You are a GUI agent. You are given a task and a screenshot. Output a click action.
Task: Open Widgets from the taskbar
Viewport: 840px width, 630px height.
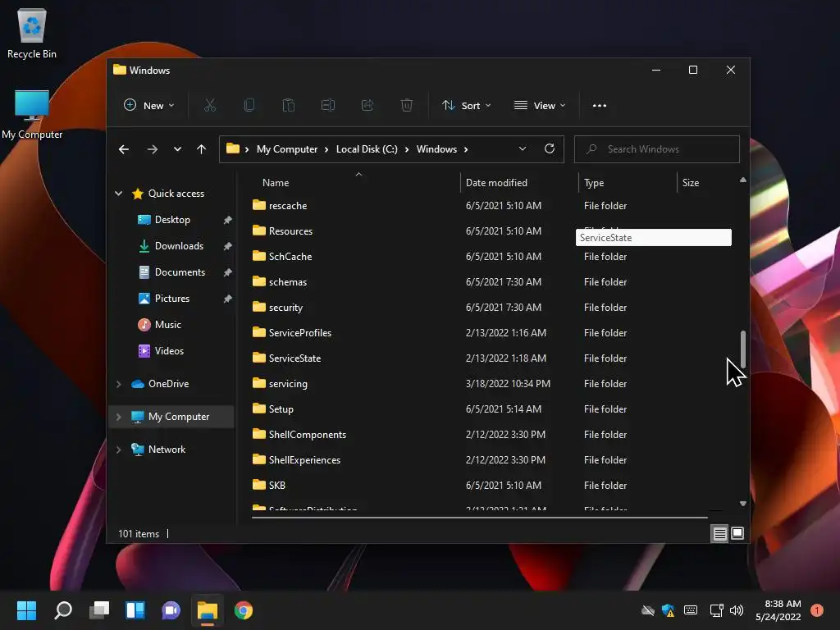pos(135,610)
